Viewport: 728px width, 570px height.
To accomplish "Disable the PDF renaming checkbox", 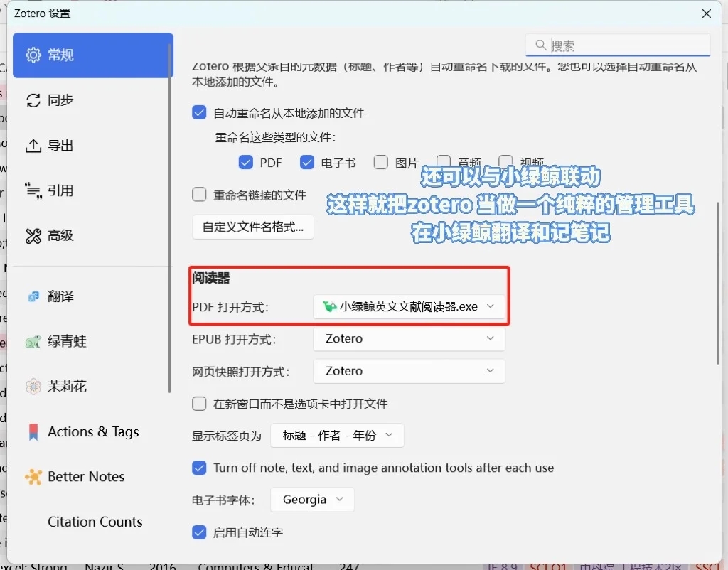I will (x=247, y=162).
